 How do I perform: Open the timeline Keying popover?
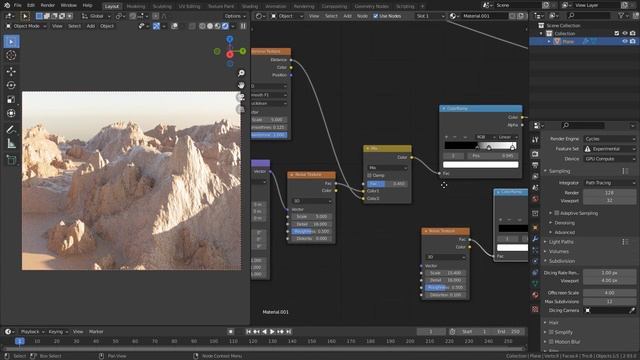[58, 332]
